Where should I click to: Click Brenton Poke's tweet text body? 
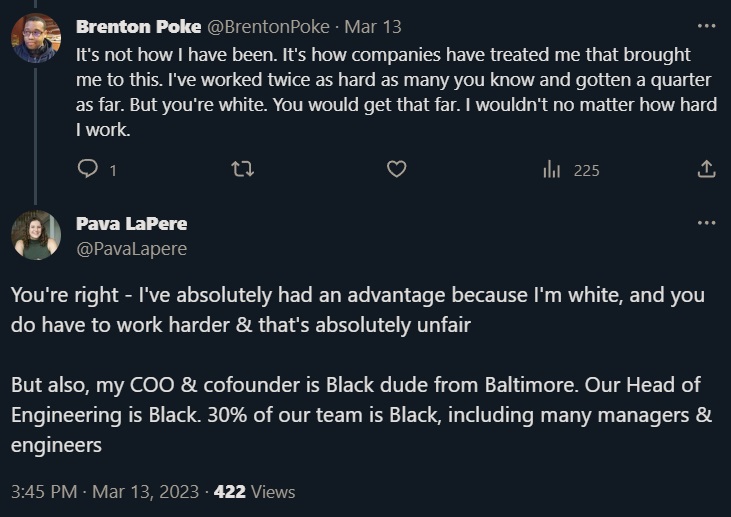coord(396,92)
